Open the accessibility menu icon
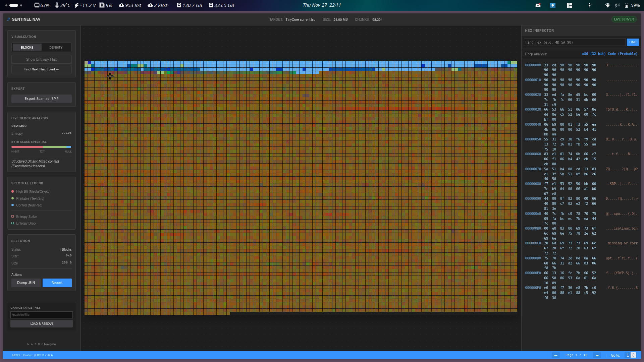This screenshot has width=644, height=362. (590, 5)
